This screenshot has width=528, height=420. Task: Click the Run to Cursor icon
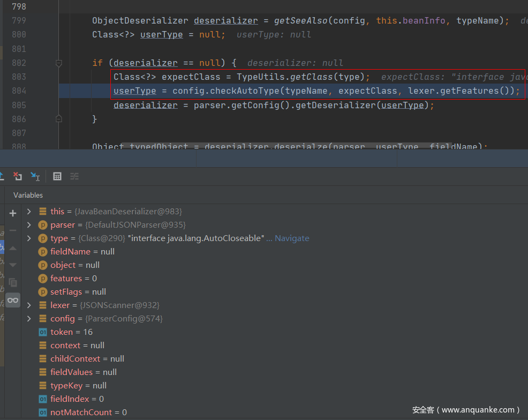[x=35, y=176]
